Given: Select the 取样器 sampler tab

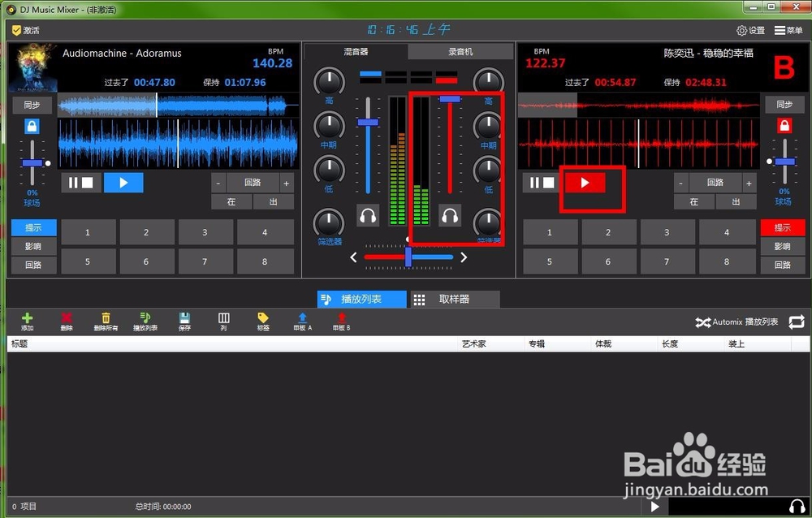Looking at the screenshot, I should [456, 299].
